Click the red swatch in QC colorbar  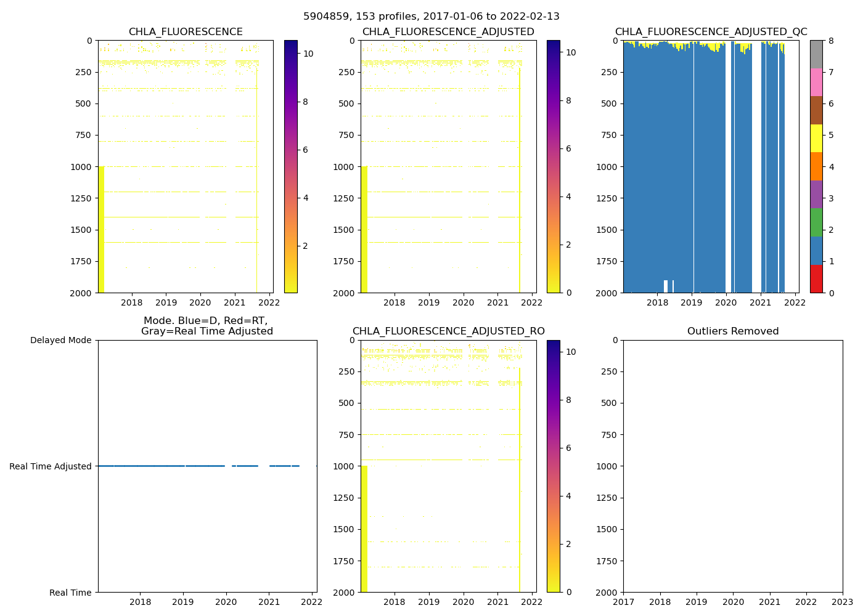tap(816, 278)
